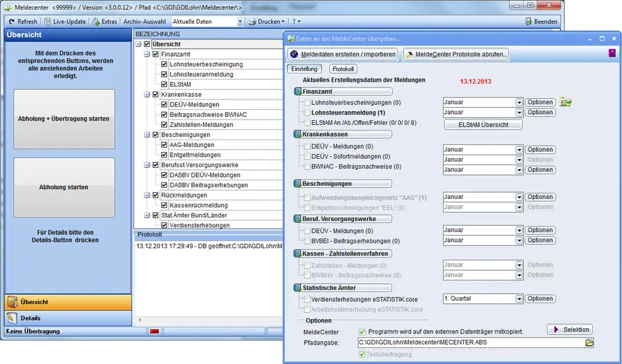Viewport: 622px width, 364px height.
Task: Click the purple book icon in dialog
Action: [611, 53]
